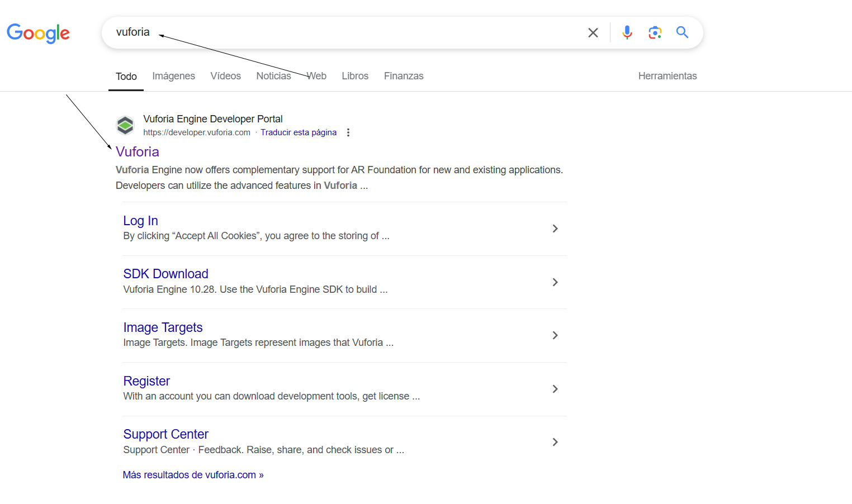Click the Google logo
Image resolution: width=852 pixels, height=504 pixels.
(38, 33)
